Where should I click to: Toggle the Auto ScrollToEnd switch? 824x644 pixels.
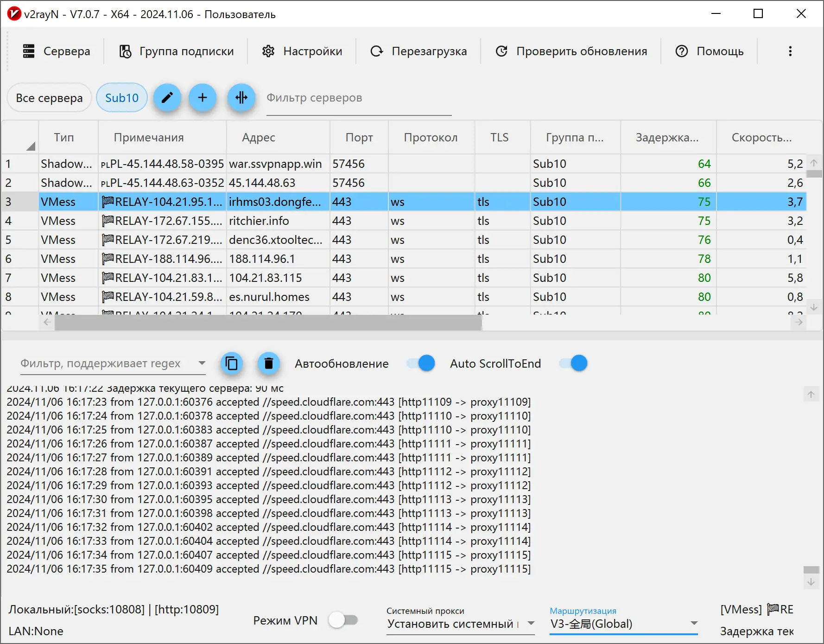[x=573, y=363]
